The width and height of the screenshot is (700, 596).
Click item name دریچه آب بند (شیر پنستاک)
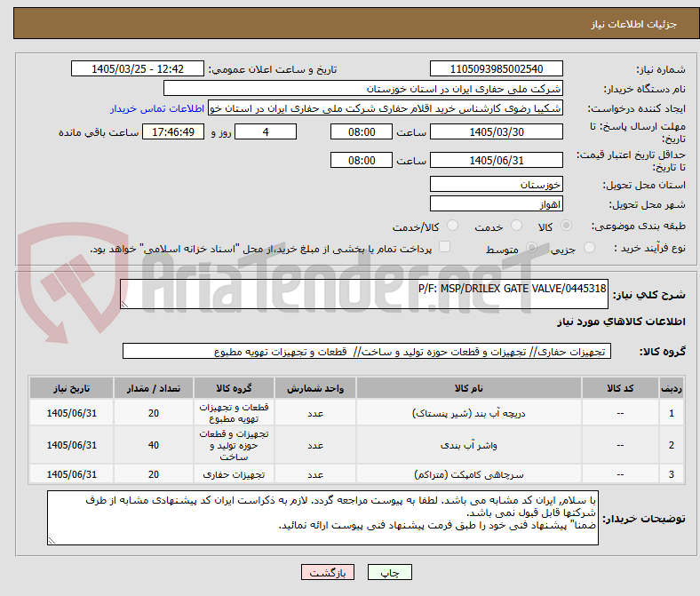point(469,413)
